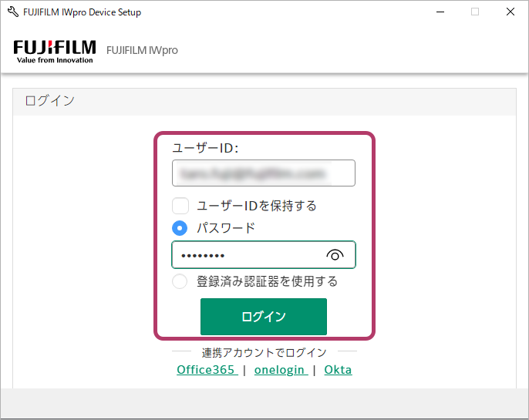
Task: Log in with the Office365 link
Action: pos(207,370)
